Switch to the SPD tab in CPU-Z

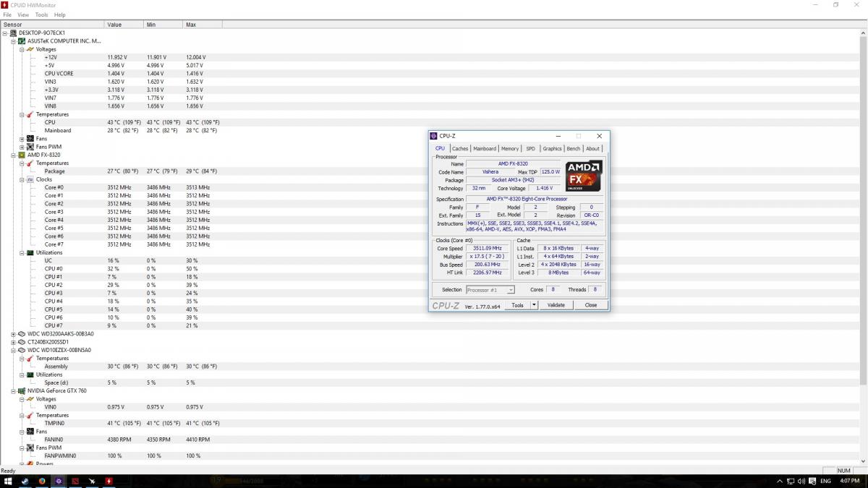[x=531, y=148]
